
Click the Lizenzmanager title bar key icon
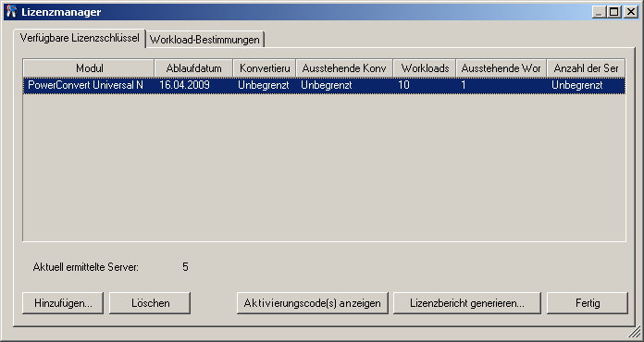coord(11,11)
